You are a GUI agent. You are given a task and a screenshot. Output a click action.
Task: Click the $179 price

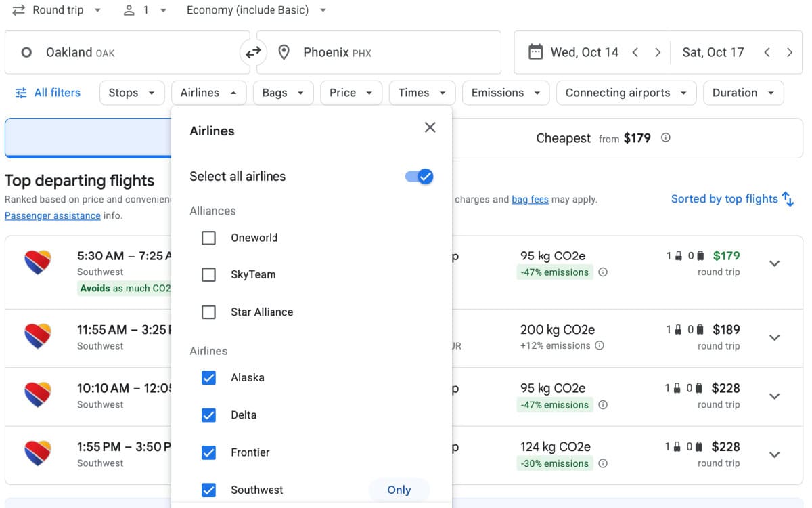click(726, 256)
